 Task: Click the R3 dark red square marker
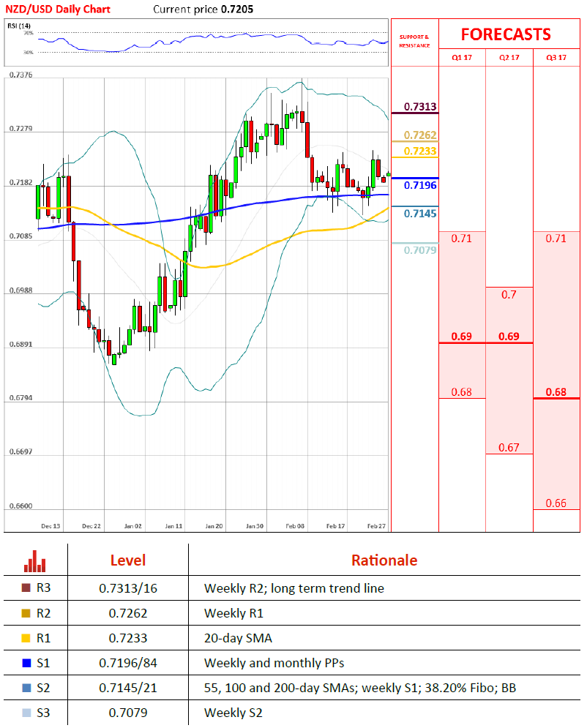[26, 588]
